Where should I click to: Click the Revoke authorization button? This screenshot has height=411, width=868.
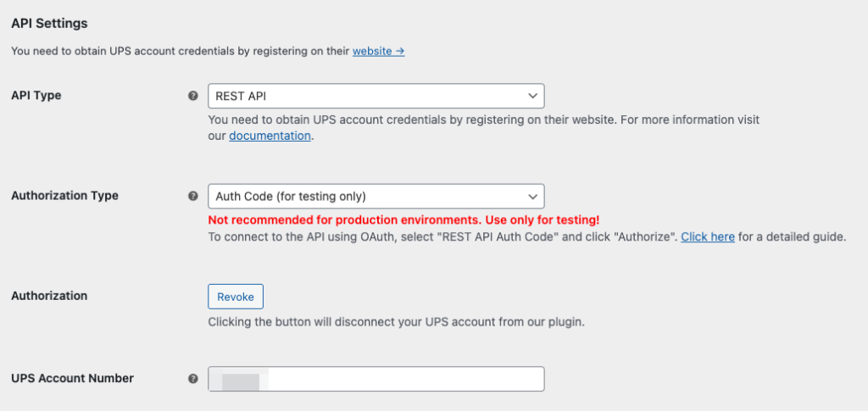tap(236, 297)
